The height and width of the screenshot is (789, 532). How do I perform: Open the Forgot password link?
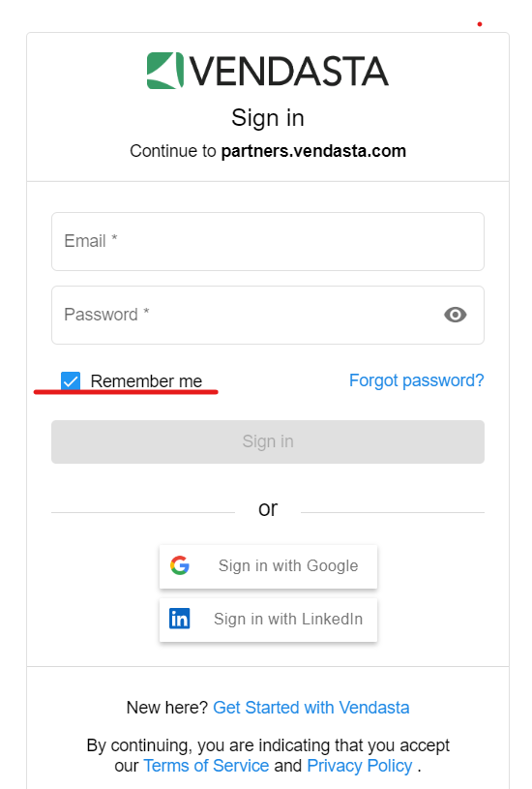[x=416, y=380]
